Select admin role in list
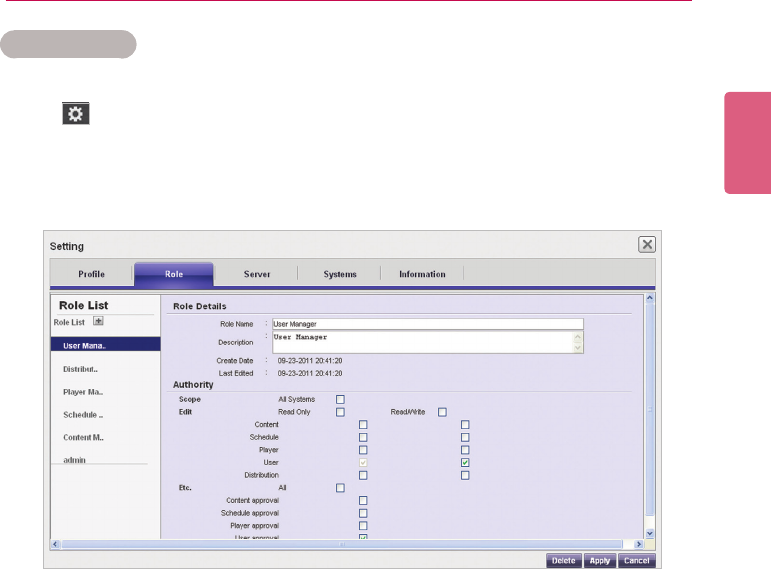771x569 pixels. tap(75, 460)
